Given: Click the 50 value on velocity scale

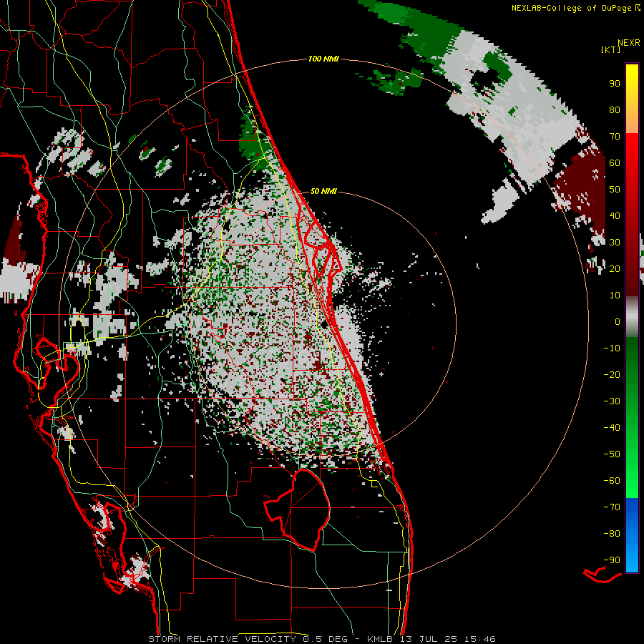Looking at the screenshot, I should click(x=615, y=190).
